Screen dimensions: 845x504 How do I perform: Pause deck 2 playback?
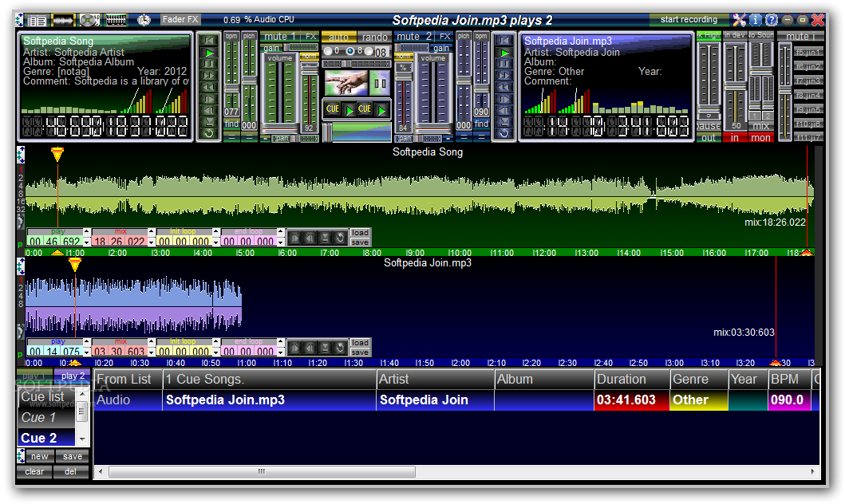[504, 64]
